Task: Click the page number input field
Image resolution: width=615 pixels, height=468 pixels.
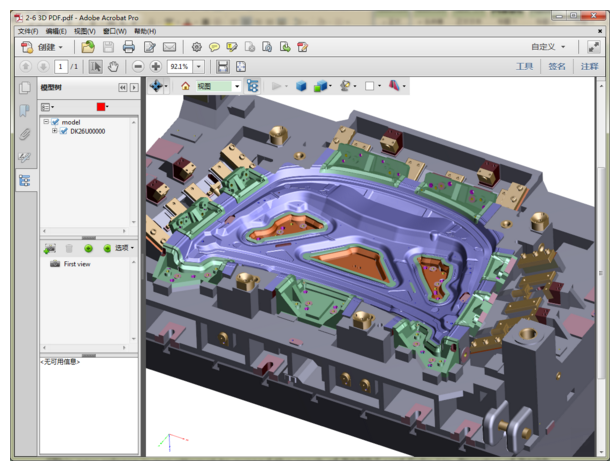Action: click(x=61, y=67)
